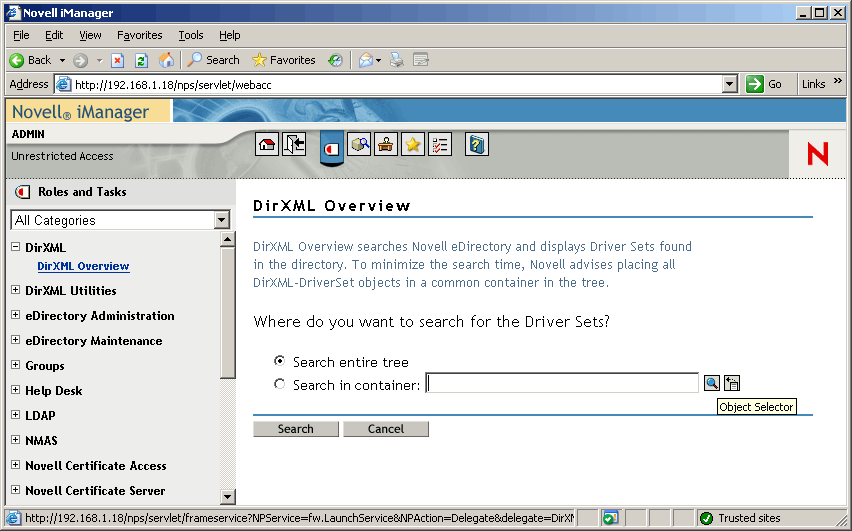The image size is (852, 531).
Task: Click the address URL field
Action: tap(397, 84)
